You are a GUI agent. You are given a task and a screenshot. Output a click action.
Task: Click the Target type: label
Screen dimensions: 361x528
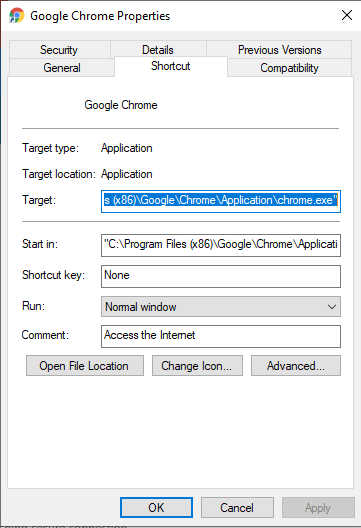click(x=51, y=148)
